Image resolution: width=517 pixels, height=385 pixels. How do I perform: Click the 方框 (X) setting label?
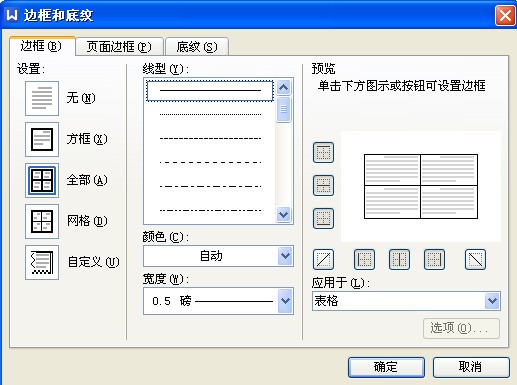pos(87,139)
